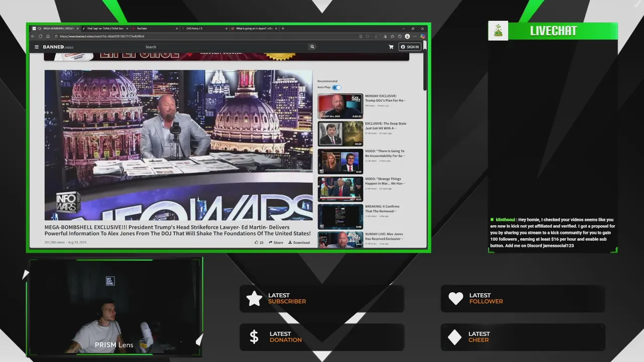This screenshot has width=644, height=362.
Task: Click 'MONDAY EXCLUSIVE: Trump DOJ's Plan' title
Action: point(385,98)
